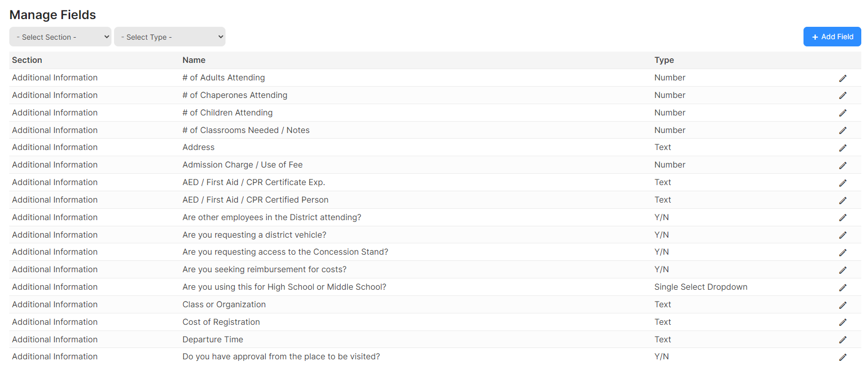Edit 'Are other employees in the District attending?'
Viewport: 868px width, 365px height.
[843, 218]
